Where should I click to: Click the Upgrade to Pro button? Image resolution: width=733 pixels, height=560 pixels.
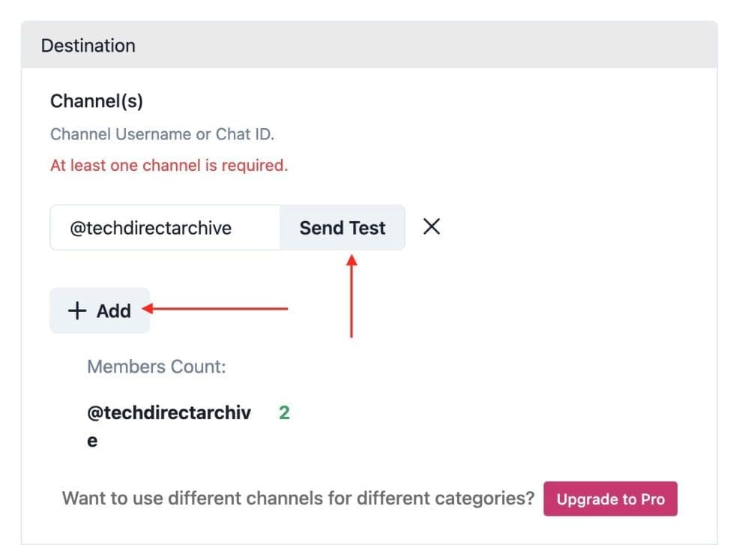(610, 499)
